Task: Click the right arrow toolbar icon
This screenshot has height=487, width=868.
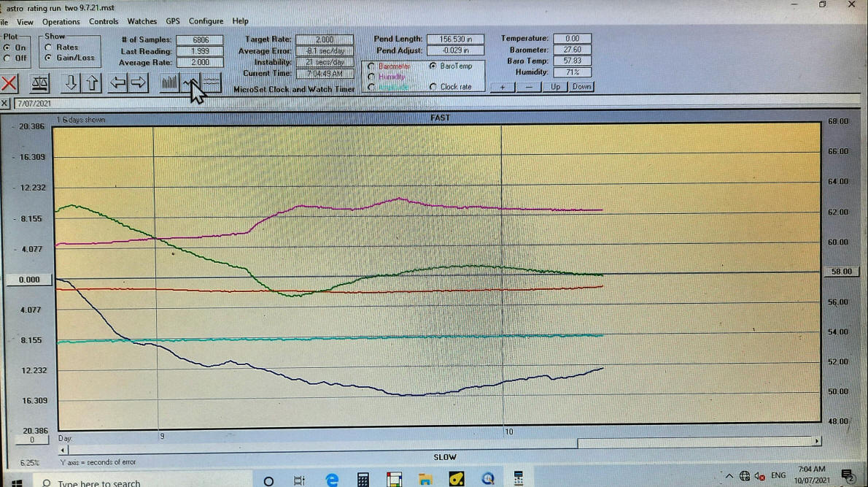Action: [139, 83]
